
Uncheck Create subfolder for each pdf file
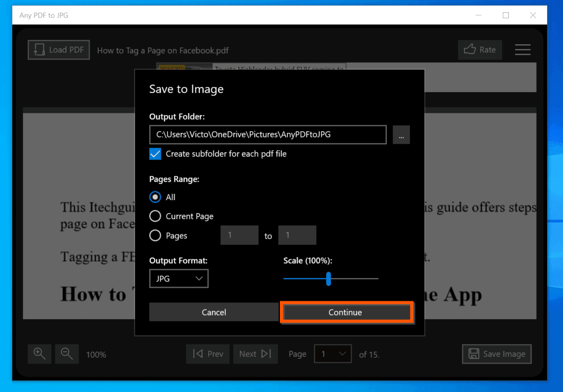click(x=155, y=154)
